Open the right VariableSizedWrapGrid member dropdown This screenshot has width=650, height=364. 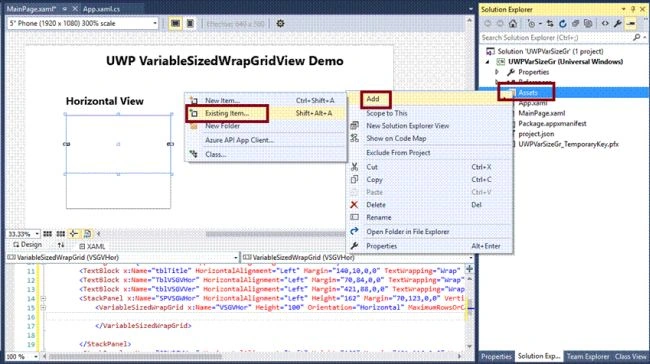[x=358, y=257]
